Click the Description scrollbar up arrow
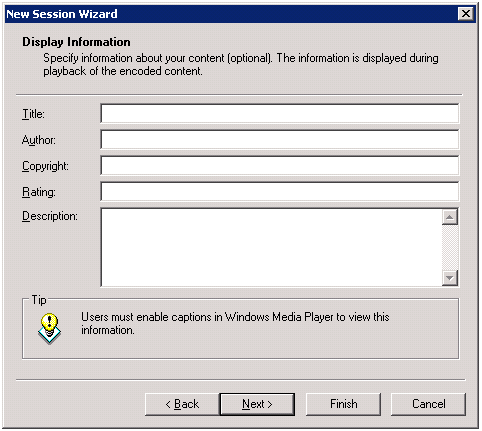The image size is (482, 431). [450, 217]
